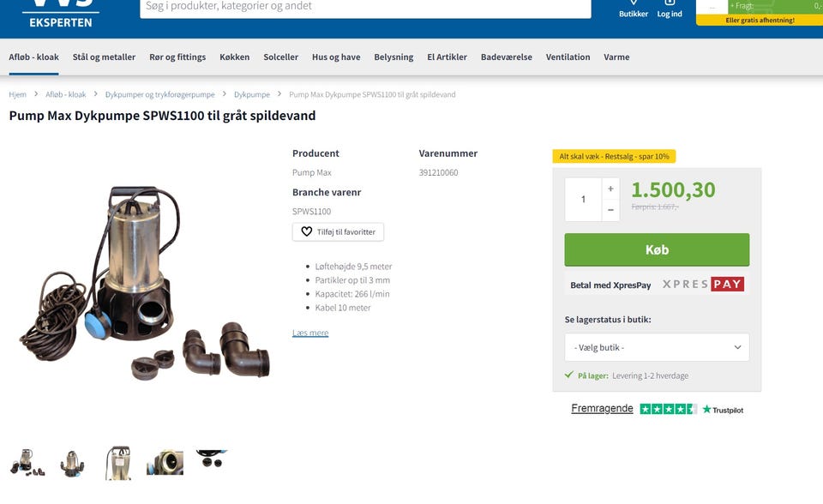Click the Log ind icon
823x504 pixels.
click(x=670, y=9)
